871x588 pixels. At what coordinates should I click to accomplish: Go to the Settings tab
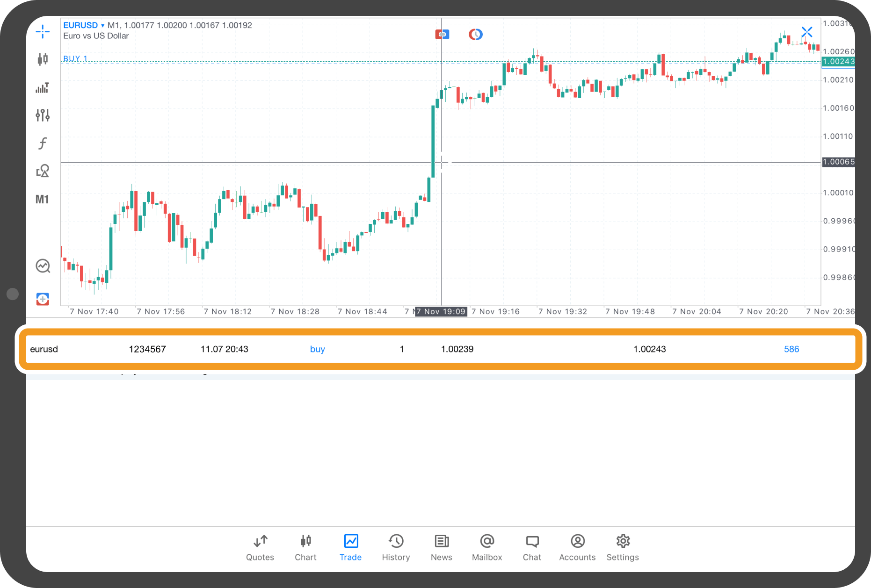point(623,547)
